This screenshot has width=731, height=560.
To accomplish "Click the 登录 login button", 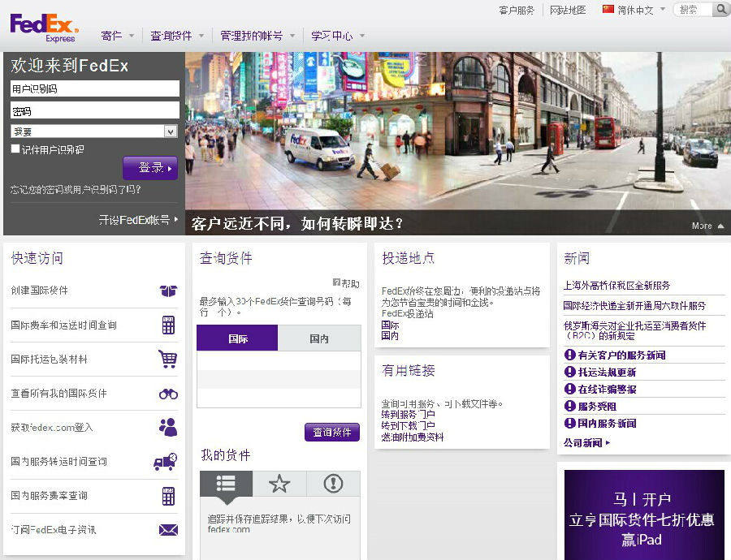I will [x=150, y=168].
